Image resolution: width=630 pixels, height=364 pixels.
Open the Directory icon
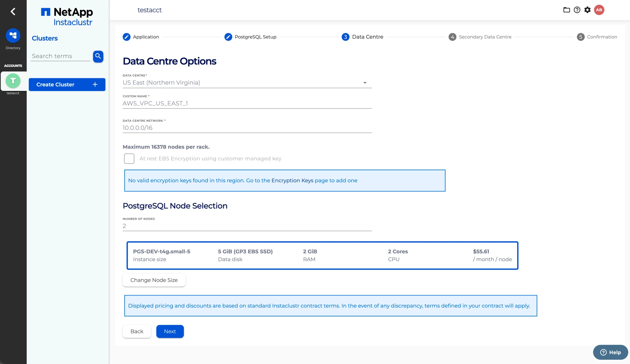pyautogui.click(x=13, y=35)
